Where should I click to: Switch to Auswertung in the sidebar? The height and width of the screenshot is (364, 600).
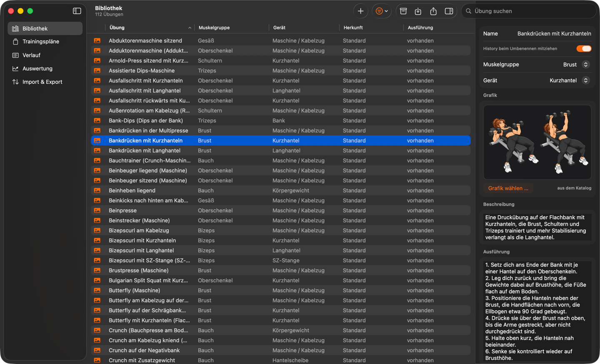click(x=45, y=68)
